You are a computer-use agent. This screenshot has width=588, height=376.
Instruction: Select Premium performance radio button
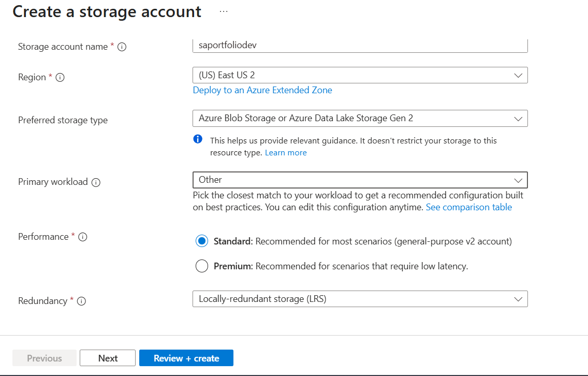tap(202, 266)
